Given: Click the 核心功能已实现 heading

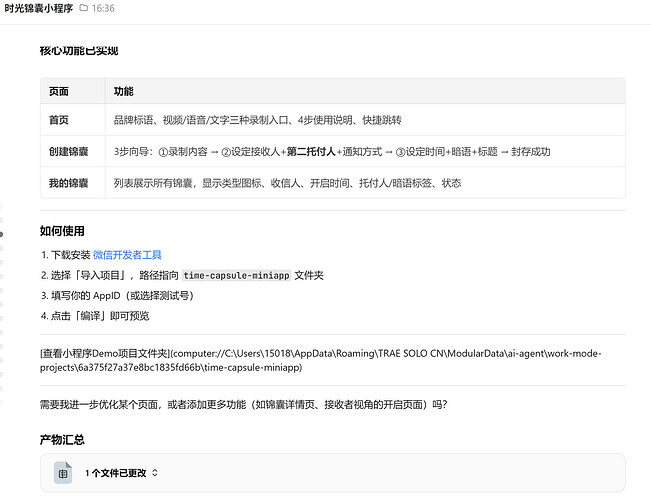Looking at the screenshot, I should click(x=79, y=51).
